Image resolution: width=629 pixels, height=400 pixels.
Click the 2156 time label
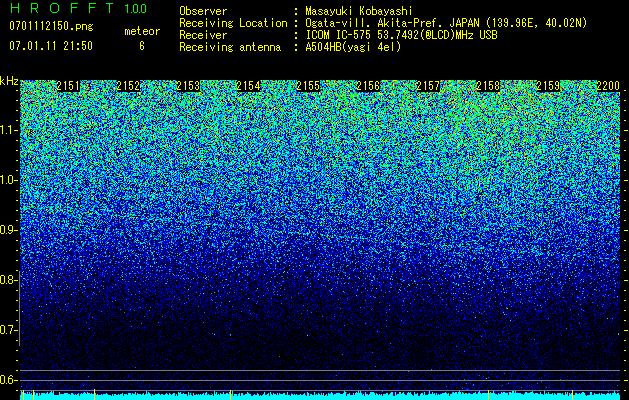[x=368, y=86]
